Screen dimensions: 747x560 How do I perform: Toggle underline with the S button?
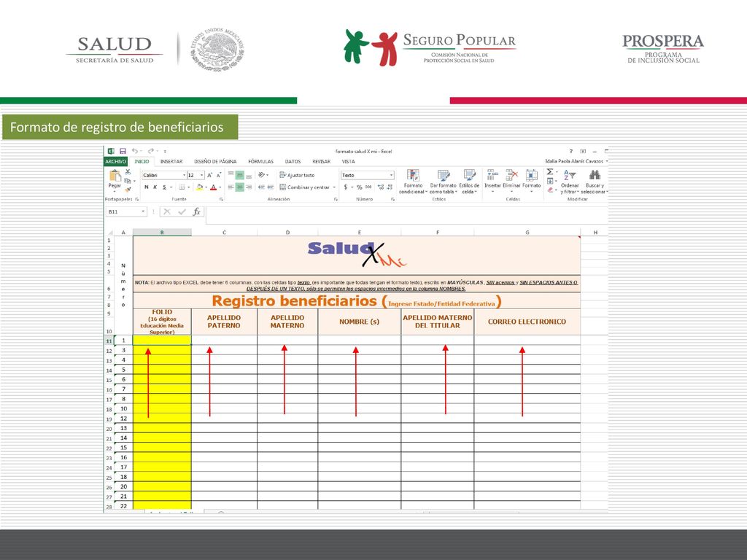(x=164, y=187)
